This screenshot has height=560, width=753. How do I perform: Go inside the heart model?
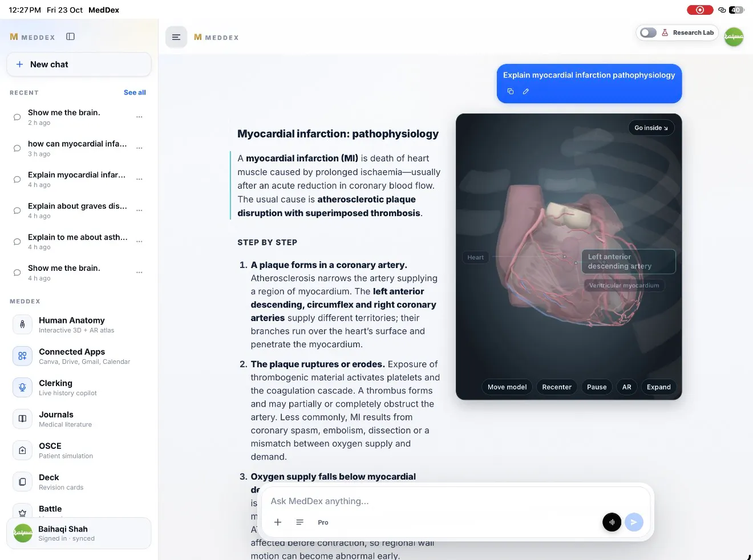651,128
